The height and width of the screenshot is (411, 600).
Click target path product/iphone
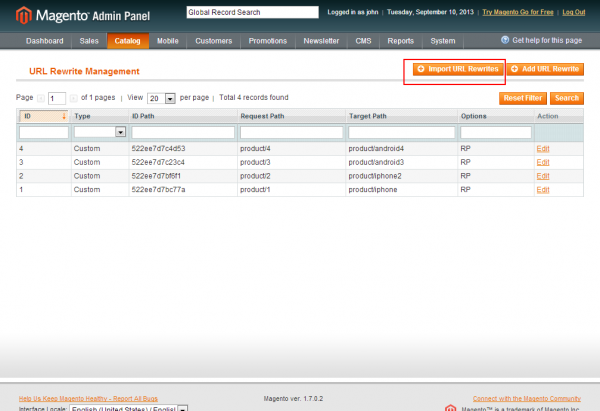point(373,190)
